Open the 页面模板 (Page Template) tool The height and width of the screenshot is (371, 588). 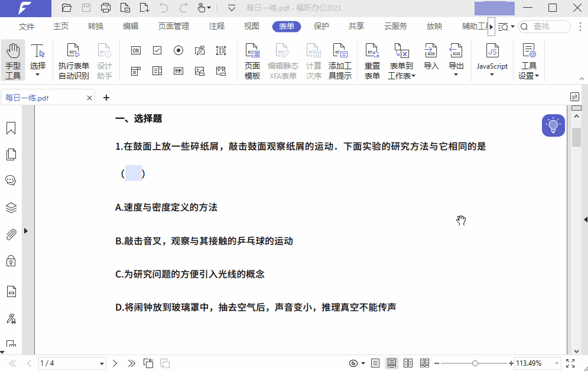coord(252,59)
